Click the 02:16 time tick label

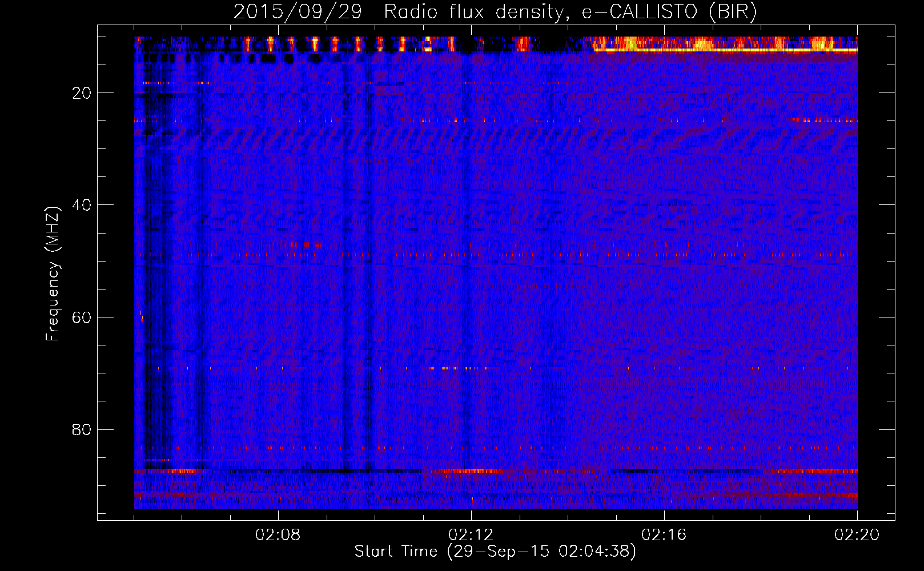point(664,535)
